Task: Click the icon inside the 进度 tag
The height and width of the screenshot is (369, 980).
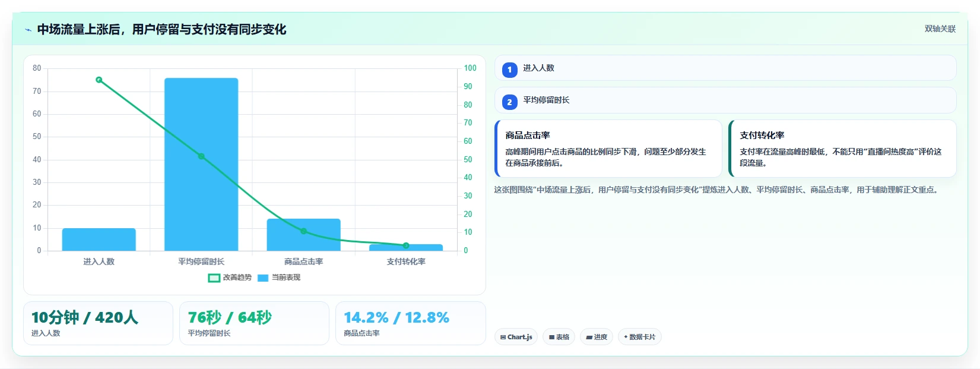Action: [589, 338]
